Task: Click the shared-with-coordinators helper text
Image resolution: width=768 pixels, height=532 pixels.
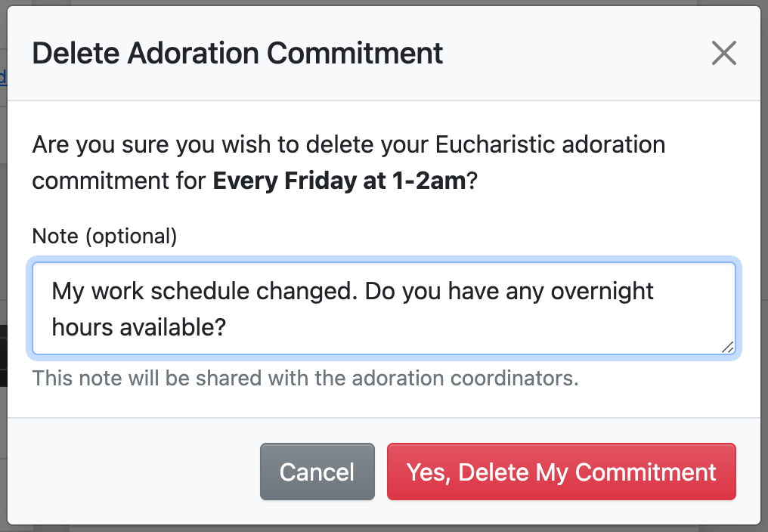Action: (305, 377)
